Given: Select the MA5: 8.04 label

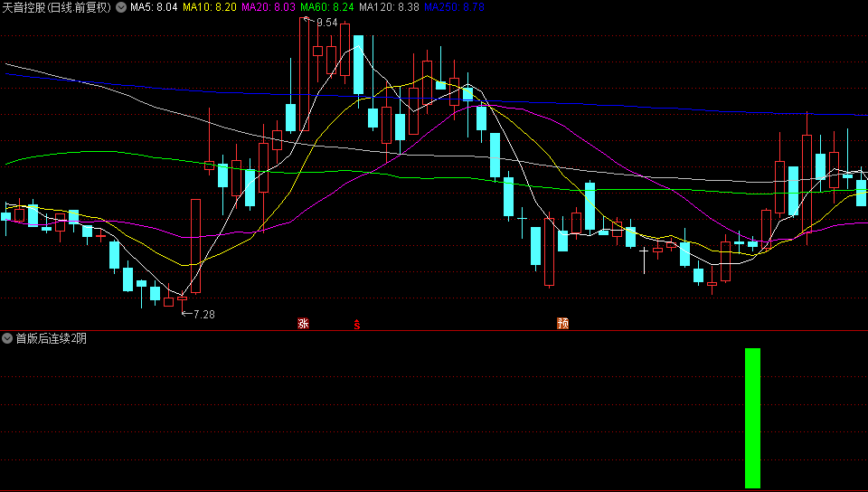Looking at the screenshot, I should coord(154,7).
